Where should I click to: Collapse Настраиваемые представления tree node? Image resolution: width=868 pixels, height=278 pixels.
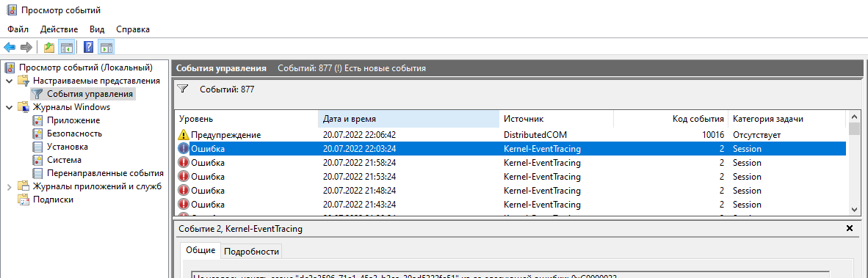9,81
